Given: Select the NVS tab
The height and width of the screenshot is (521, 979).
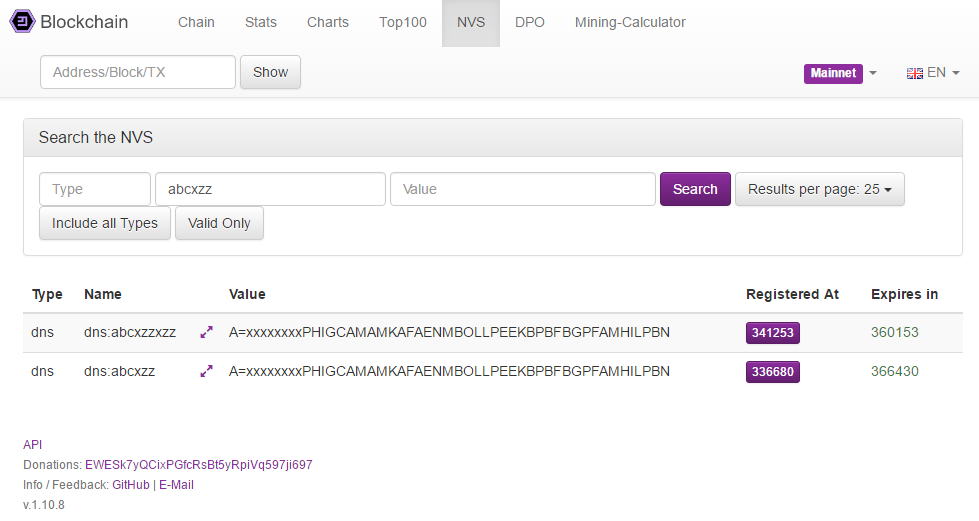Looking at the screenshot, I should [x=471, y=22].
